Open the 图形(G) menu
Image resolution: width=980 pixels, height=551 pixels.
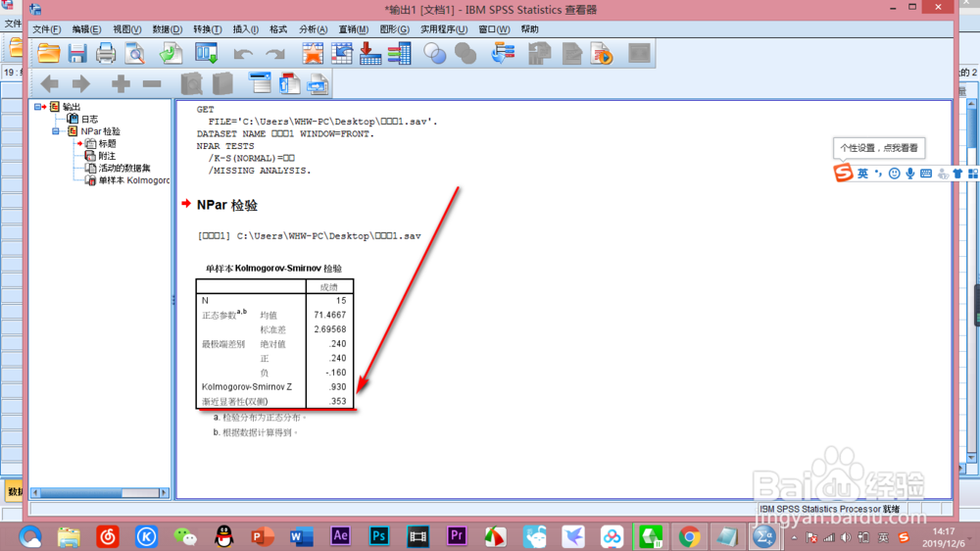(394, 29)
